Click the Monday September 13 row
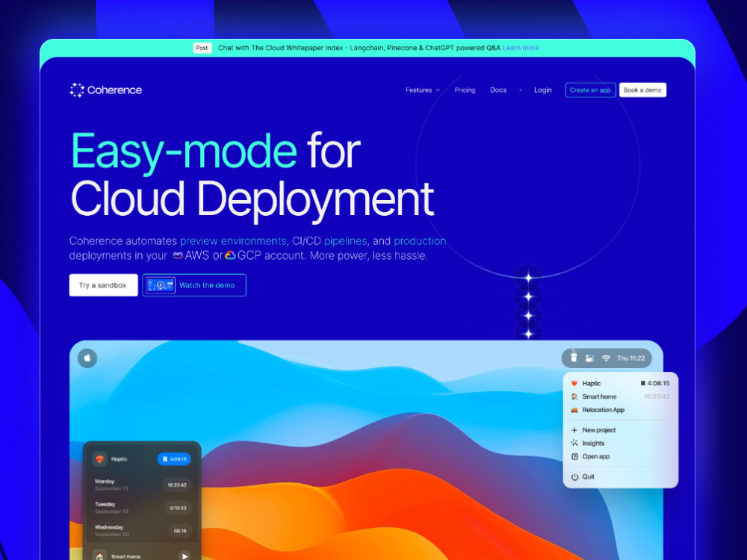 point(143,485)
